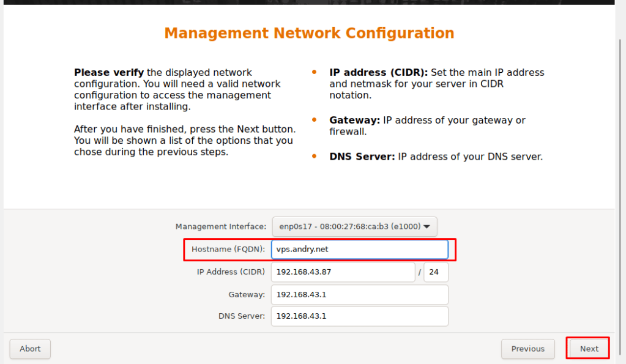Focus the IP Address field showing 192.168.43.87
Viewport: 626px width, 364px height.
click(x=343, y=272)
